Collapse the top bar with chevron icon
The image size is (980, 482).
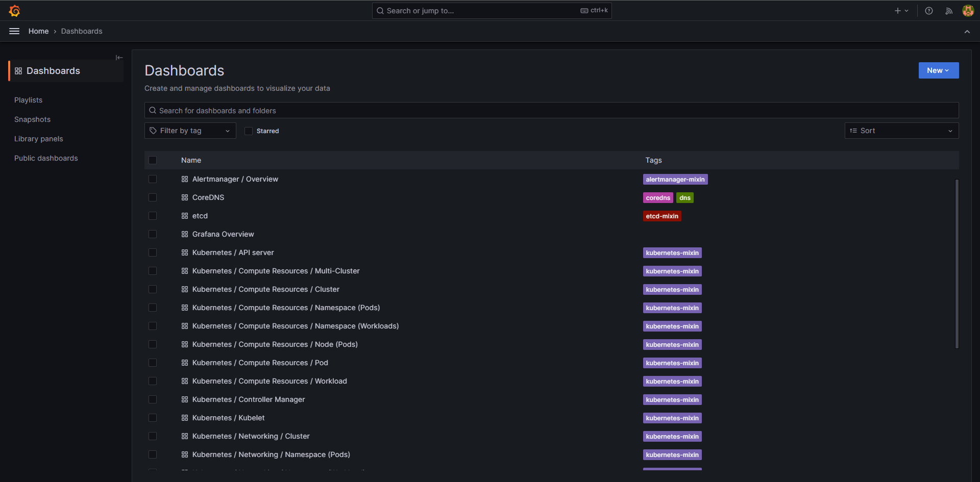967,32
